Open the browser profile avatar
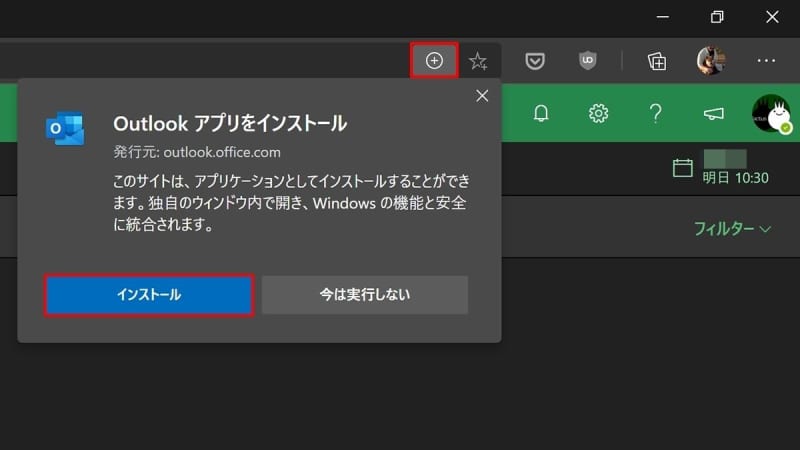Screen dimensions: 800x450 pyautogui.click(x=711, y=61)
